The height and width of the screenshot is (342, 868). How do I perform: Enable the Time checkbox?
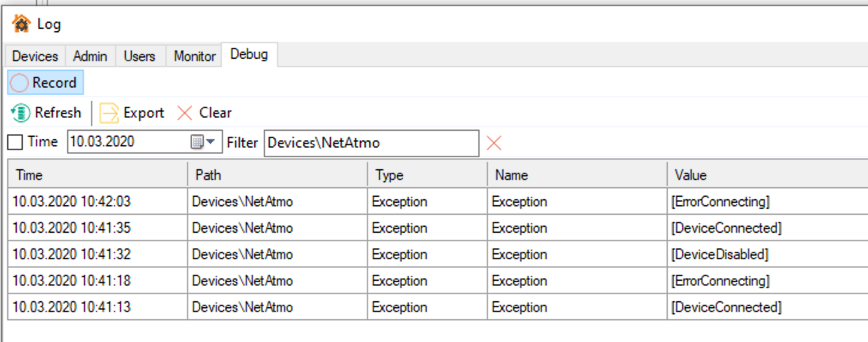pyautogui.click(x=16, y=143)
